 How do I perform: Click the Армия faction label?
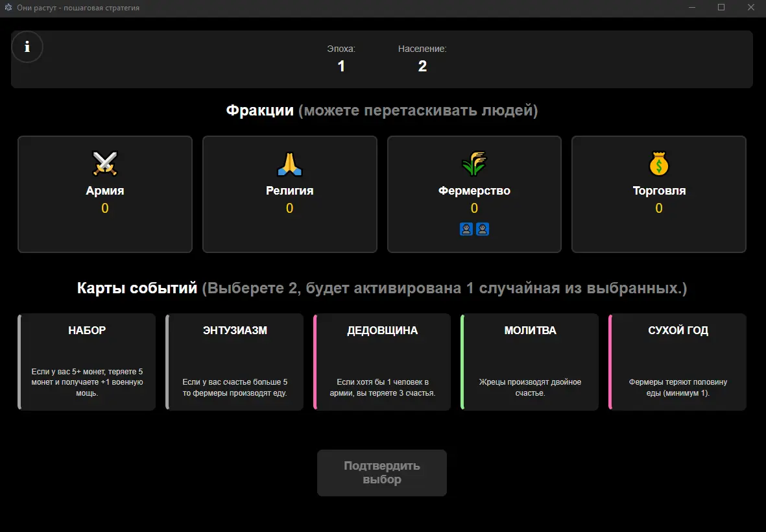pyautogui.click(x=104, y=191)
